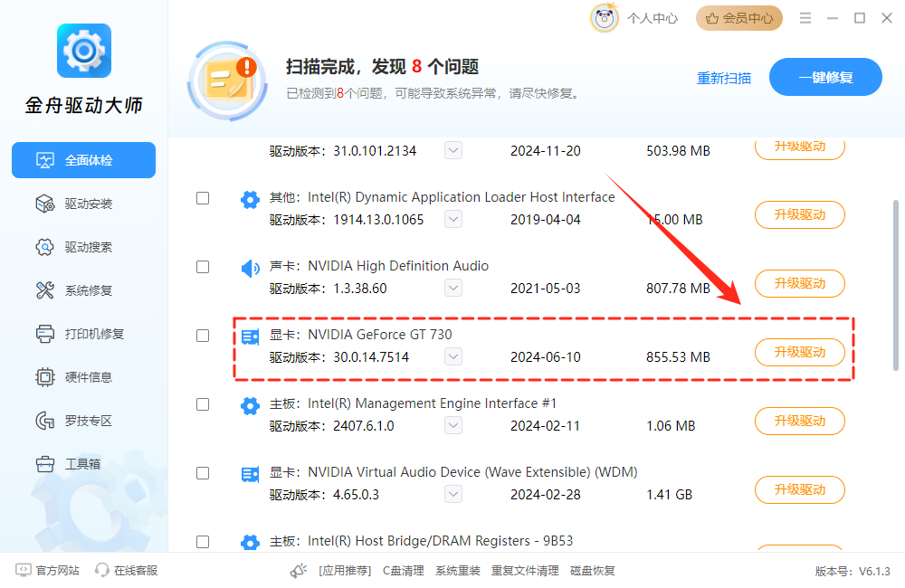Viewport: 905px width, 588px height.
Task: Click the 官方网站 monitor icon
Action: pyautogui.click(x=24, y=570)
